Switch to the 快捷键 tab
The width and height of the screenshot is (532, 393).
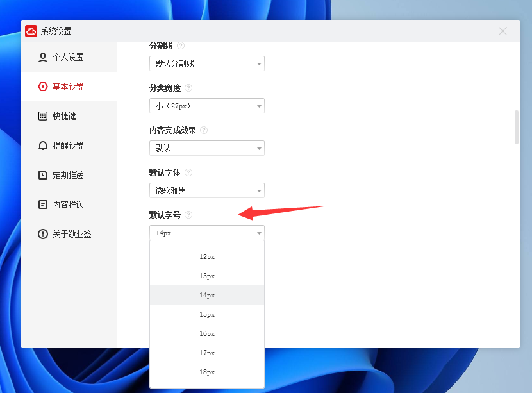[69, 116]
